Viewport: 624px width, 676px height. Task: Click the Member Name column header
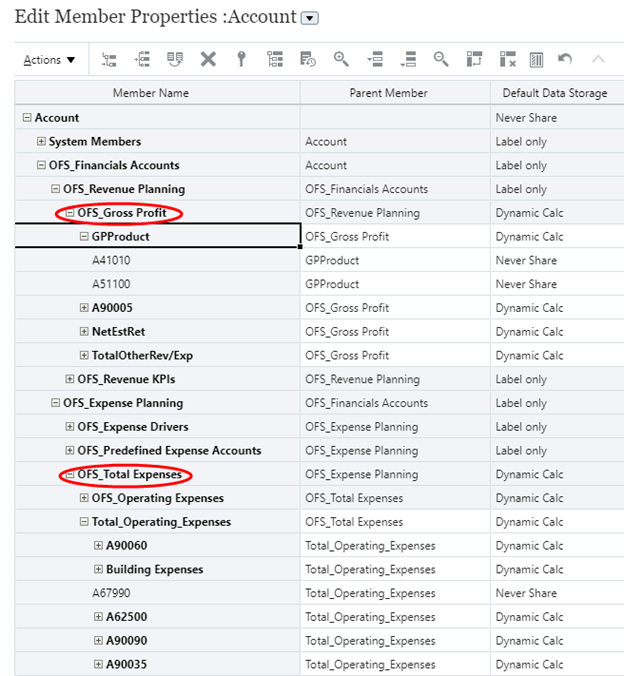tap(150, 93)
